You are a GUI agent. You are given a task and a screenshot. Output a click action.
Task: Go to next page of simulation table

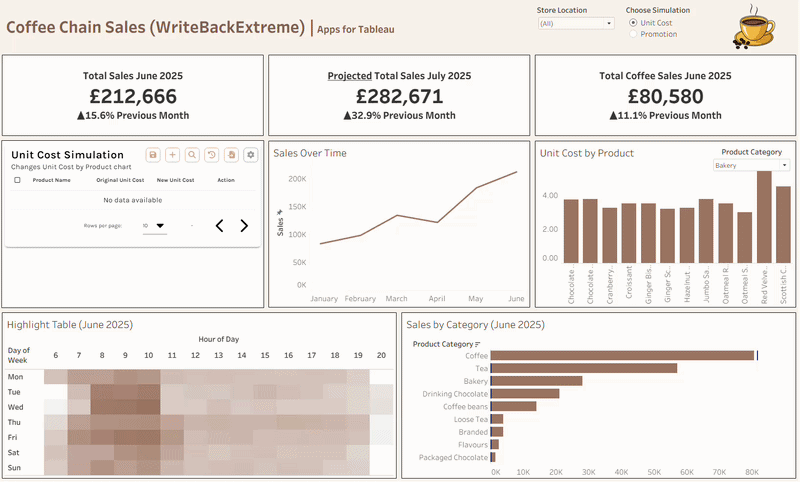[x=244, y=226]
